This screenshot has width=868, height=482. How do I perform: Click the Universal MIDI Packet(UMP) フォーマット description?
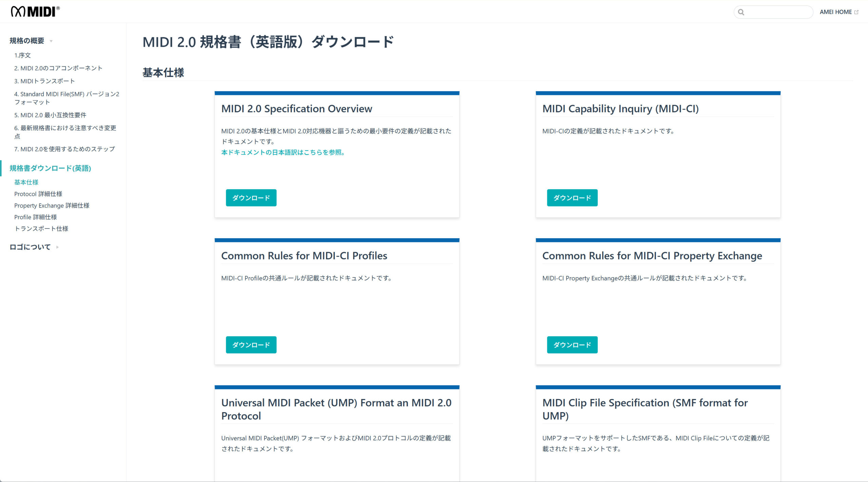[336, 443]
